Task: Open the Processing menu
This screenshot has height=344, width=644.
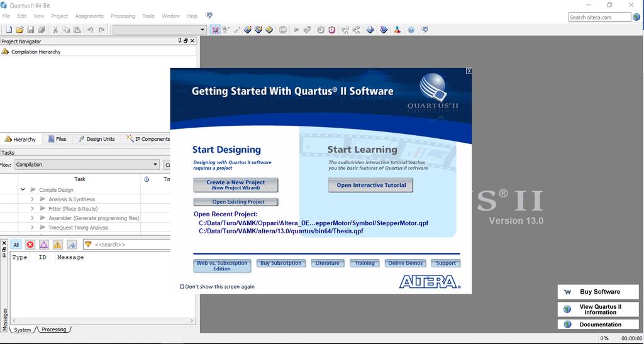Action: point(123,16)
